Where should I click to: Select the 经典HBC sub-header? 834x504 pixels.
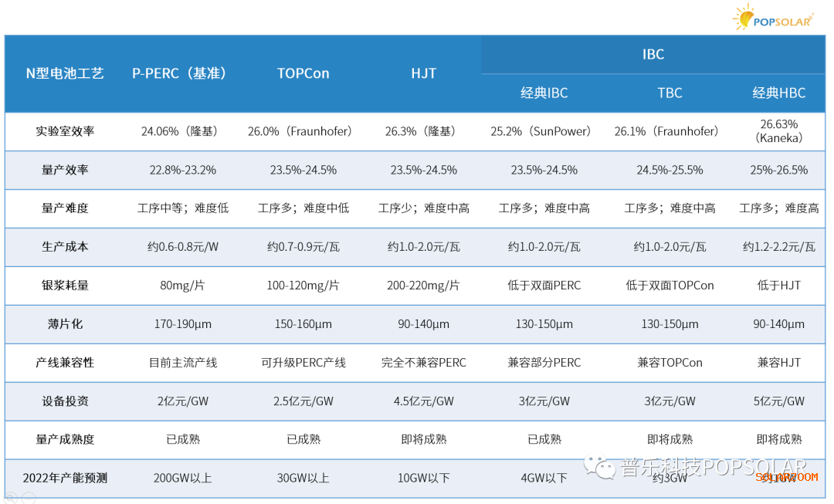click(x=778, y=93)
